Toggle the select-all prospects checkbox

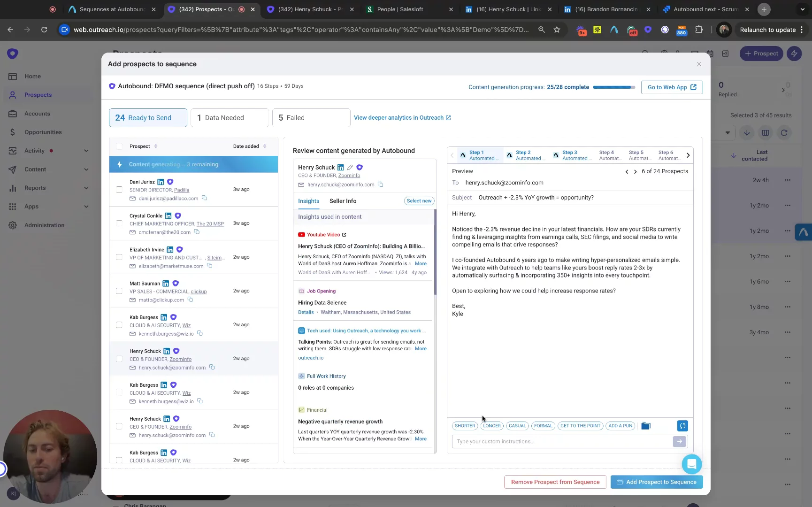click(x=119, y=146)
